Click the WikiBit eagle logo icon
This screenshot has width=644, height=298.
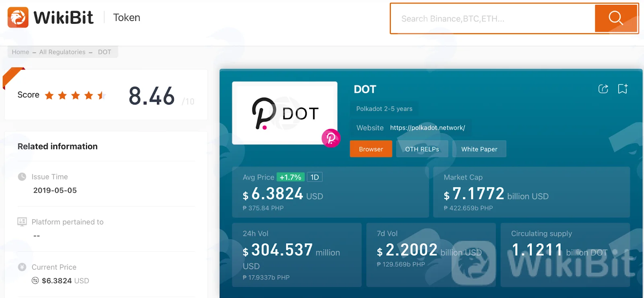coord(18,17)
